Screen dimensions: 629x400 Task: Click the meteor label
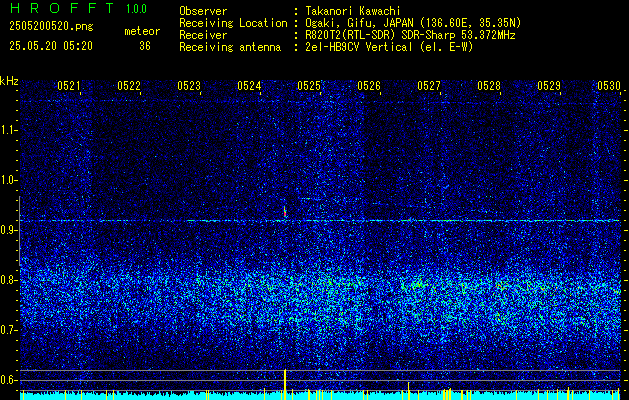coord(142,31)
